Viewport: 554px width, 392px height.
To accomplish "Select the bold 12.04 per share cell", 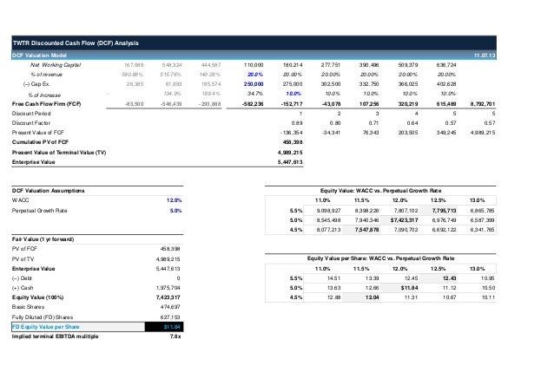I will click(x=373, y=297).
